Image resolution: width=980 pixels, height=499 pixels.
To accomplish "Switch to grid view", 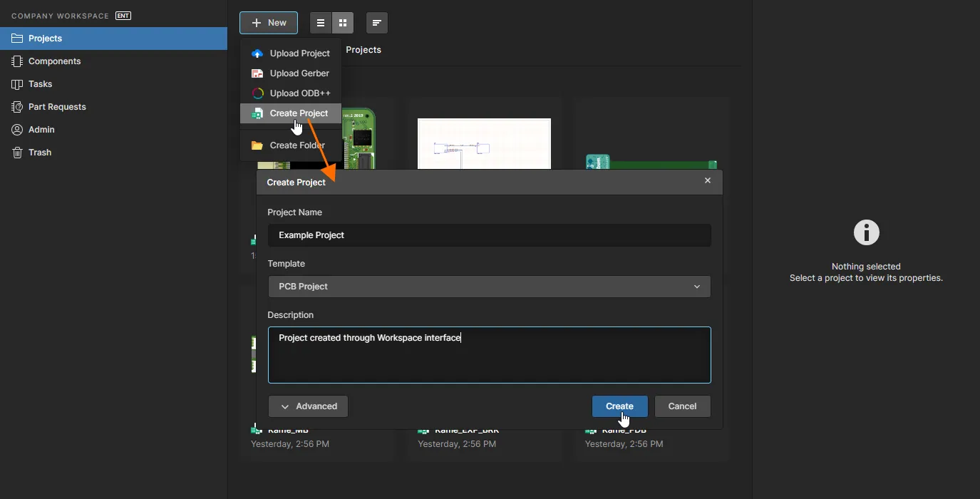I will (343, 23).
